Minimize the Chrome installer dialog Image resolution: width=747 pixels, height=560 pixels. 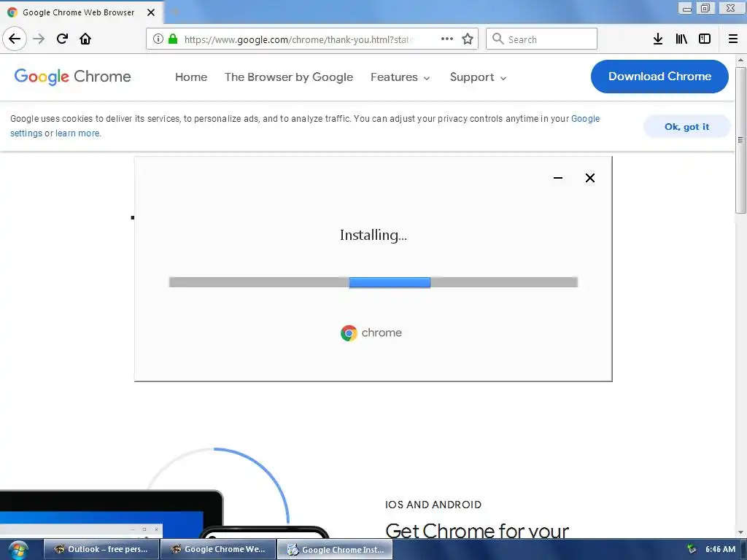(558, 178)
